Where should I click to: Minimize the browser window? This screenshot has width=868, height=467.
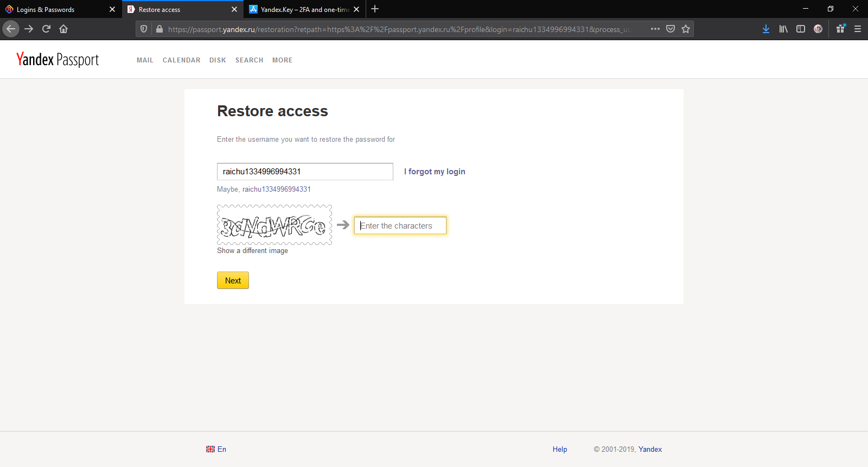806,9
